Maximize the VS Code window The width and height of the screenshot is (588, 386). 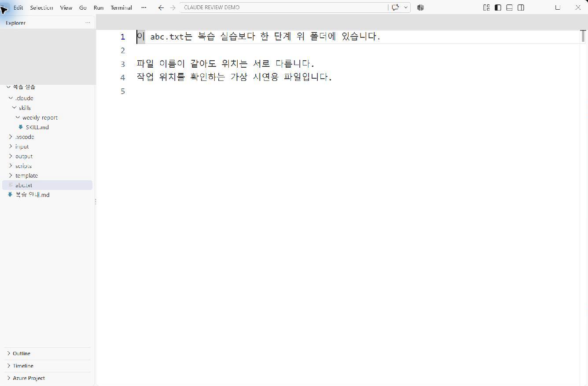tap(558, 7)
